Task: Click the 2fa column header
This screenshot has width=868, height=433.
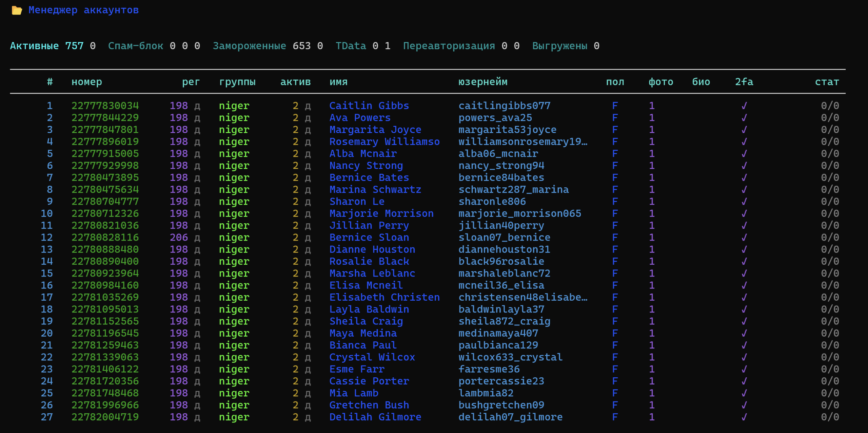Action: (744, 82)
